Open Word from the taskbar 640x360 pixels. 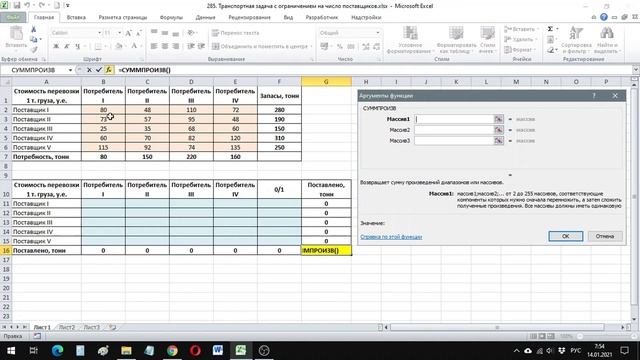point(218,350)
